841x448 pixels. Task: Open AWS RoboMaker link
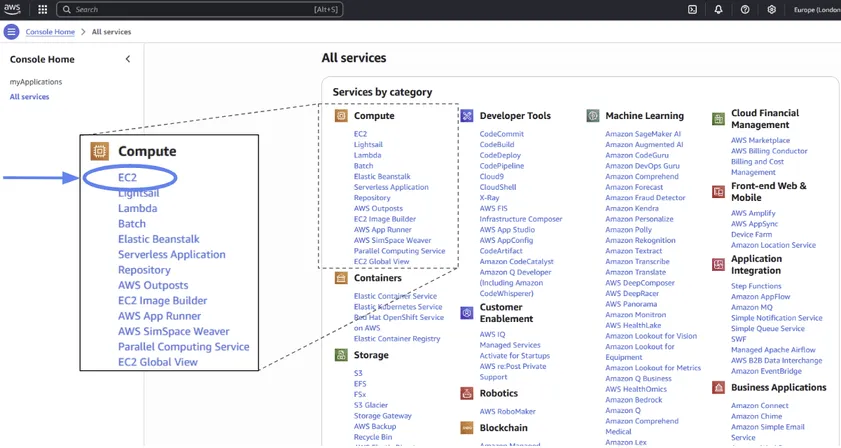coord(507,412)
